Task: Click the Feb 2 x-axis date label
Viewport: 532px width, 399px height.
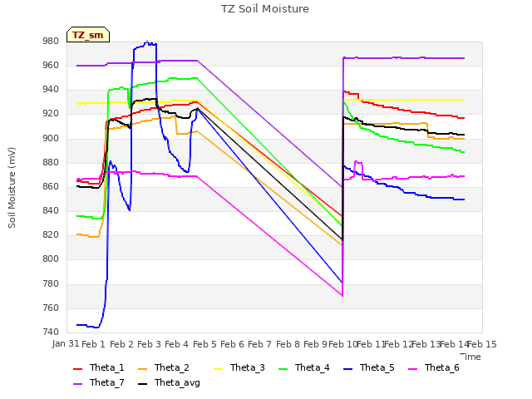Action: point(121,344)
